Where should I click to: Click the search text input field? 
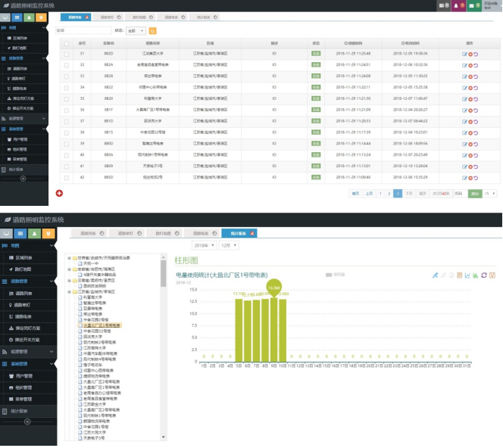(x=82, y=30)
